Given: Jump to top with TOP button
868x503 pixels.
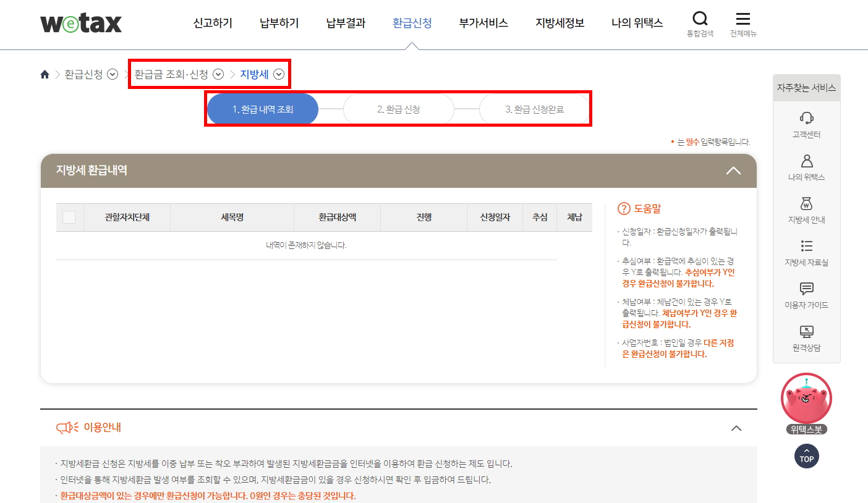Looking at the screenshot, I should click(x=806, y=456).
